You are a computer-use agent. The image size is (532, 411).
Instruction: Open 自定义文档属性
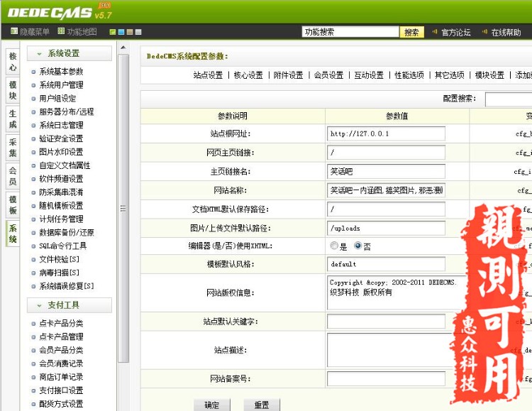pyautogui.click(x=65, y=165)
